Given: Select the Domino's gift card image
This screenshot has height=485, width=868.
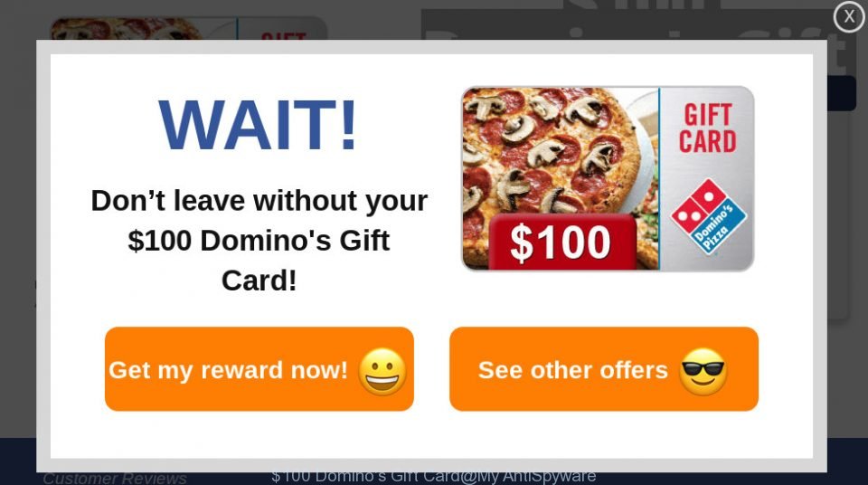Looking at the screenshot, I should tap(608, 178).
